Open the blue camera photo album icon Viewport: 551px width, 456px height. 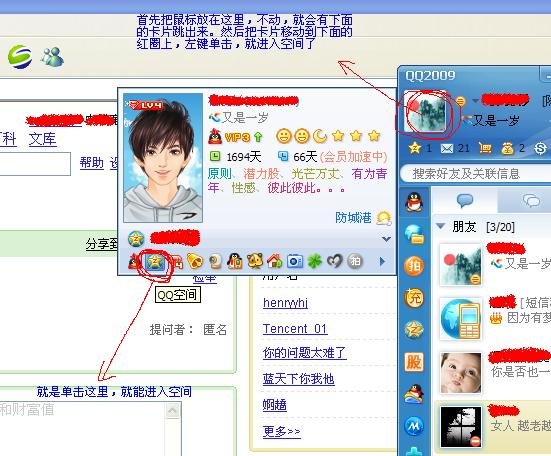295,261
